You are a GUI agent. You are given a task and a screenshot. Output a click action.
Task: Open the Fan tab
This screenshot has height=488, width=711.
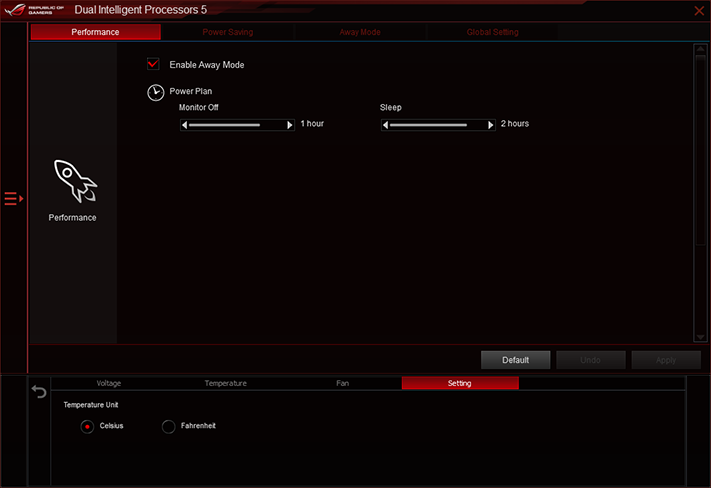[x=342, y=383]
